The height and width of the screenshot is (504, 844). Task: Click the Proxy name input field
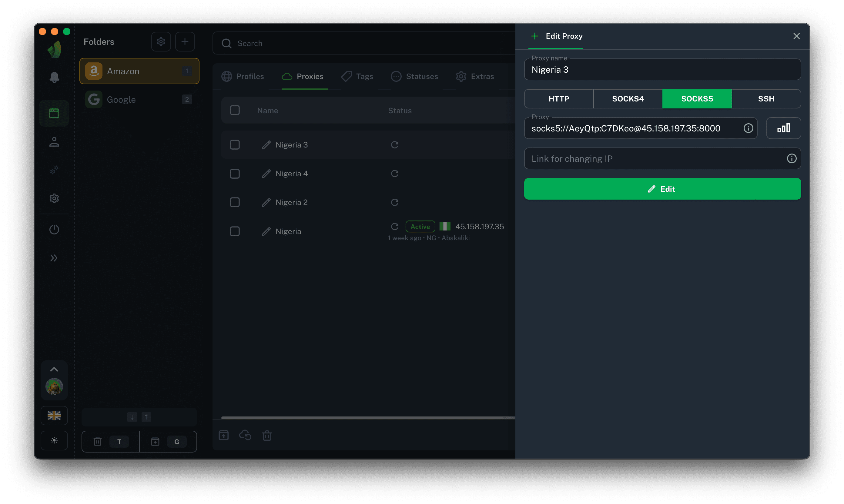662,70
